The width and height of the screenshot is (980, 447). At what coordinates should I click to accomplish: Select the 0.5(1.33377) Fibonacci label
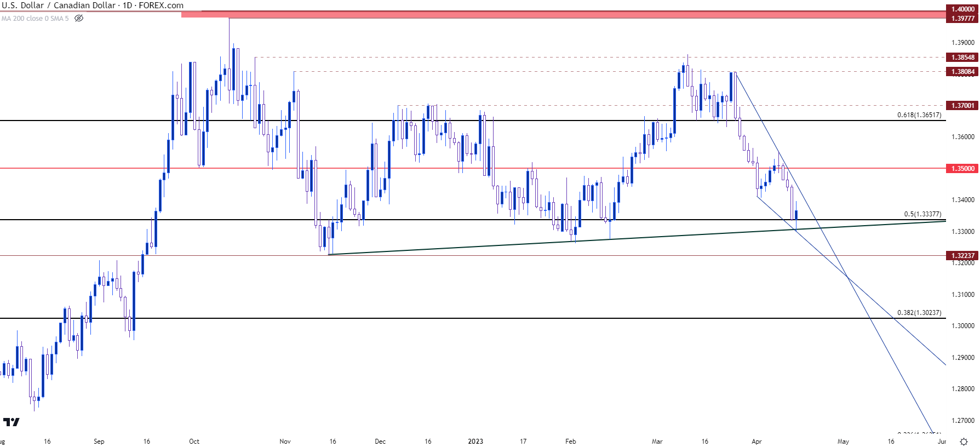[922, 214]
